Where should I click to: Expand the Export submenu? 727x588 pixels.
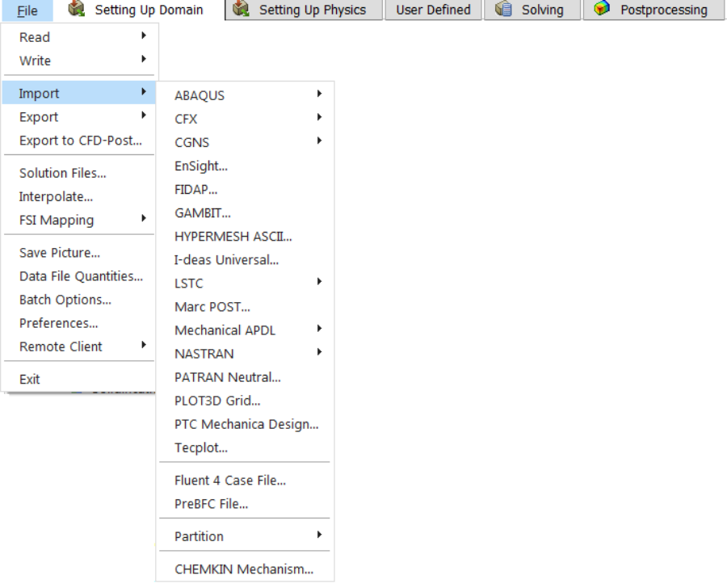pos(80,117)
